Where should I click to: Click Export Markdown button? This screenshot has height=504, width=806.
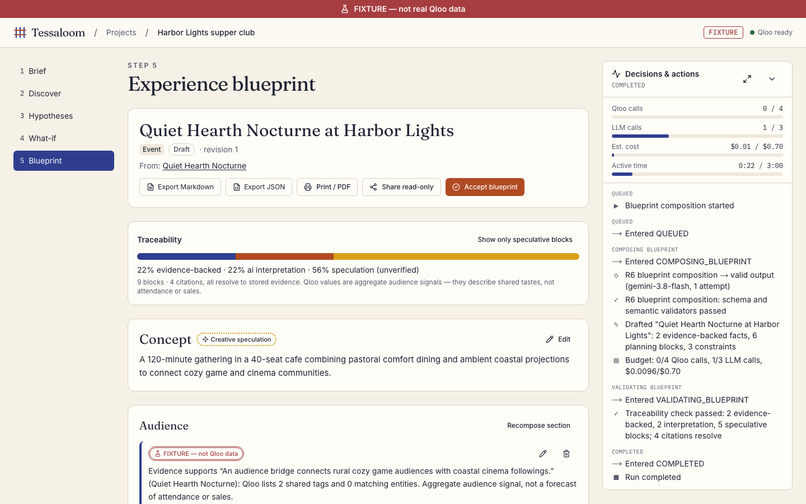click(180, 187)
